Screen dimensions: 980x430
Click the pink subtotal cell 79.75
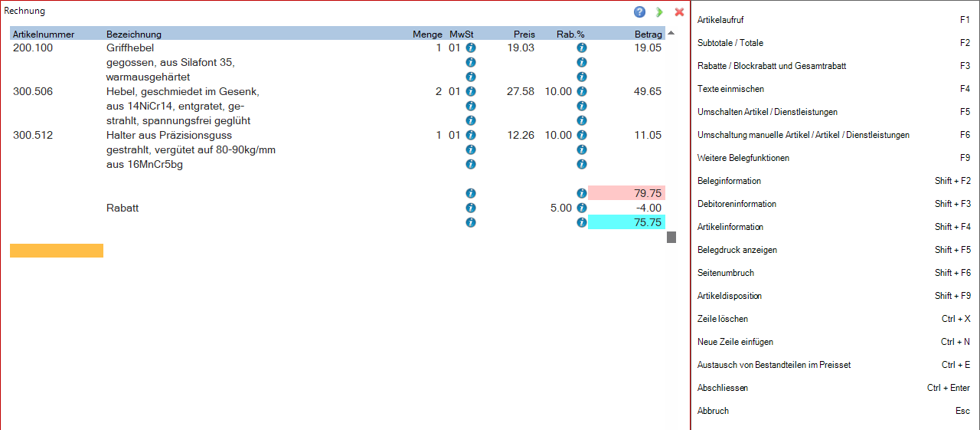(626, 193)
